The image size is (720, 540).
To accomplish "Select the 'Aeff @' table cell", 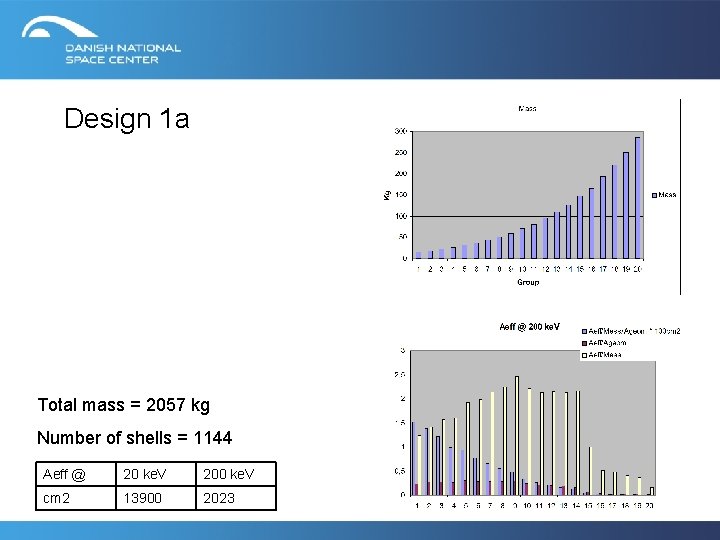I will pyautogui.click(x=76, y=474).
